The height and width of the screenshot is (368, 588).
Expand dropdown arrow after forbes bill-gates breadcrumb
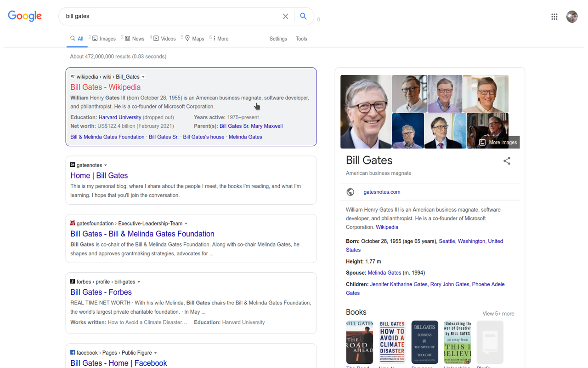tap(139, 282)
